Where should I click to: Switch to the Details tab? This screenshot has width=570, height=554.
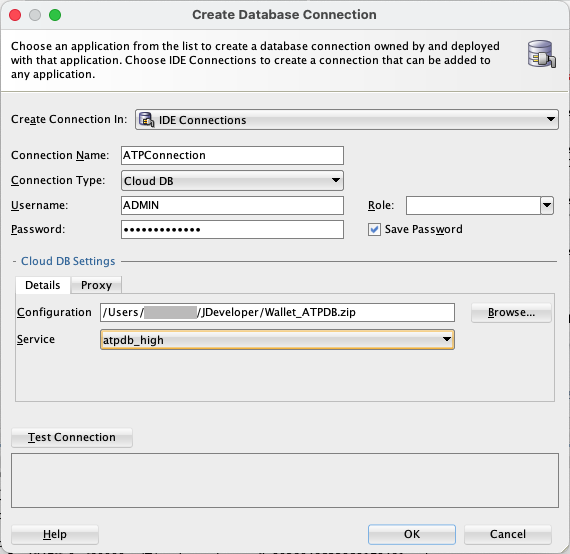(43, 285)
